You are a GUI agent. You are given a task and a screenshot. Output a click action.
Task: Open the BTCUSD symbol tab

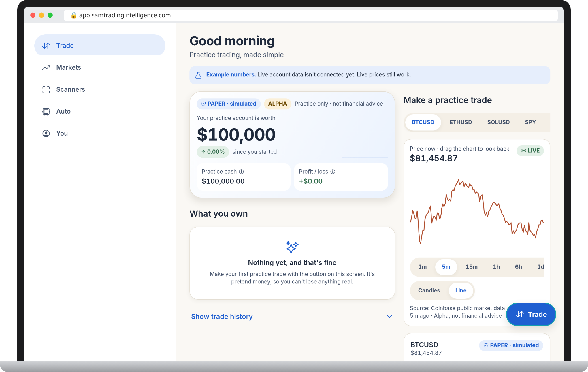pyautogui.click(x=423, y=122)
